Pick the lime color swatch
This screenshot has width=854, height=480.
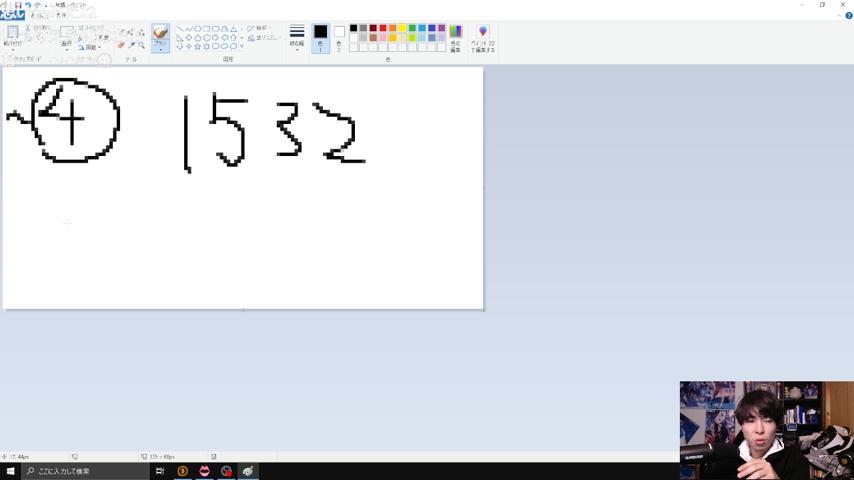click(412, 38)
